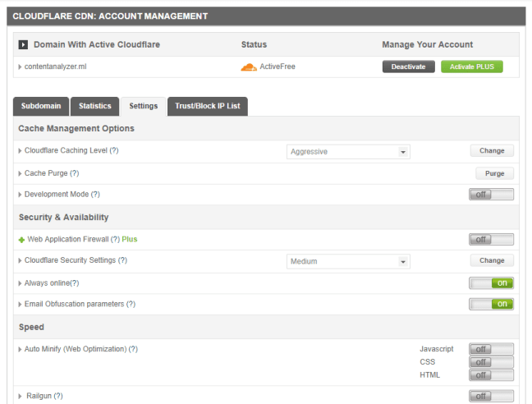The width and height of the screenshot is (532, 404).
Task: Click the Manage Your Account column header
Action: tap(428, 44)
